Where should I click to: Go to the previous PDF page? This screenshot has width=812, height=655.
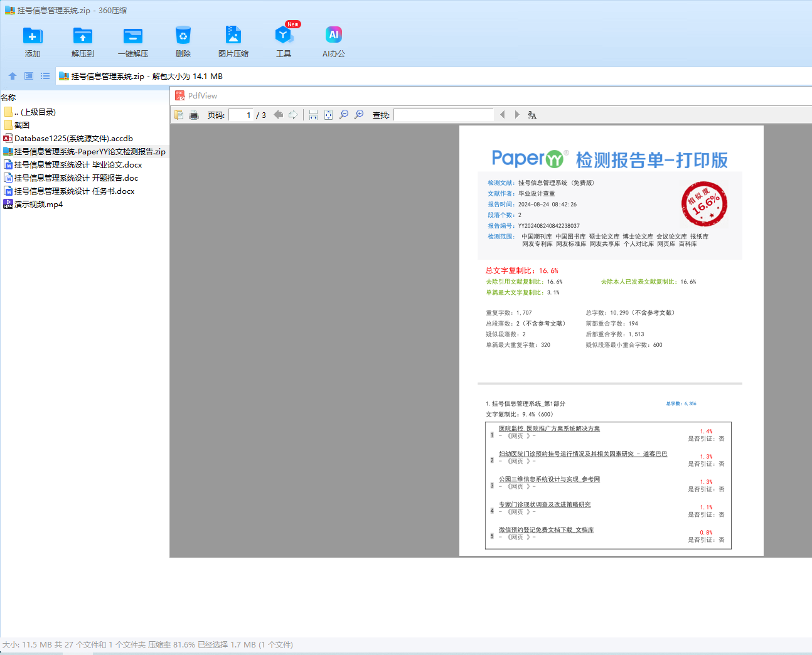click(x=278, y=115)
